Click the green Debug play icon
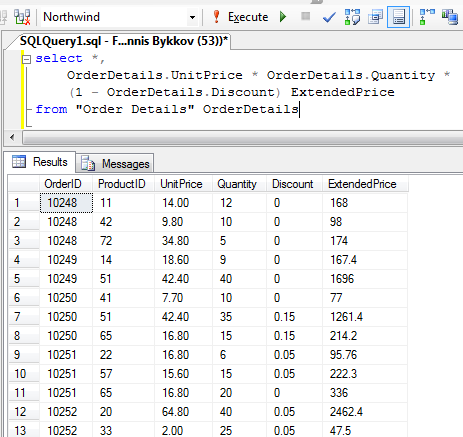 pyautogui.click(x=283, y=17)
